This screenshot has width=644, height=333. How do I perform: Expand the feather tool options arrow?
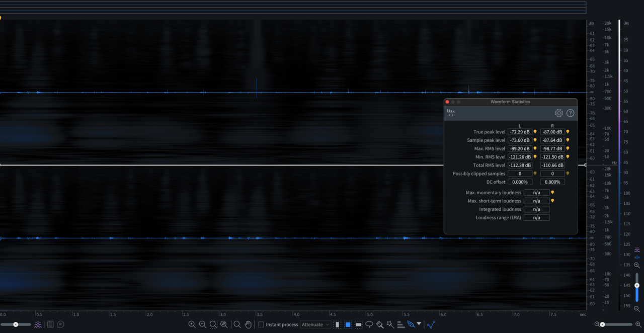pos(419,324)
